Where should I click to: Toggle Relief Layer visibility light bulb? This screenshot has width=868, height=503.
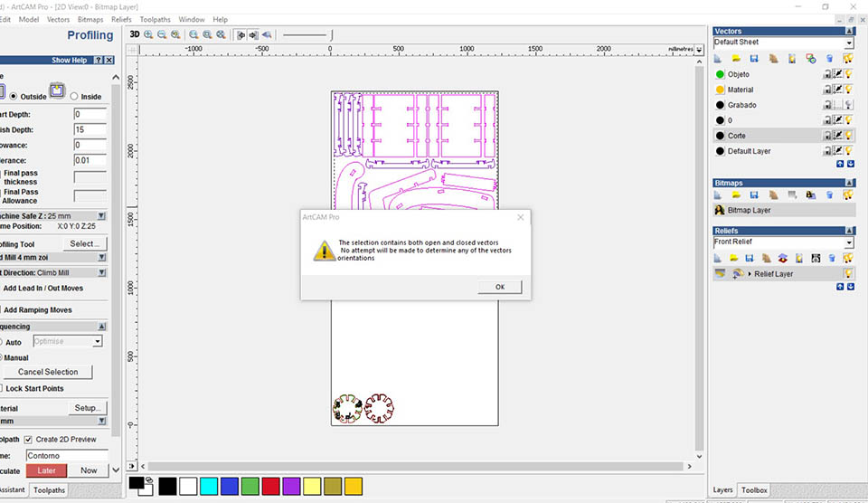point(848,273)
